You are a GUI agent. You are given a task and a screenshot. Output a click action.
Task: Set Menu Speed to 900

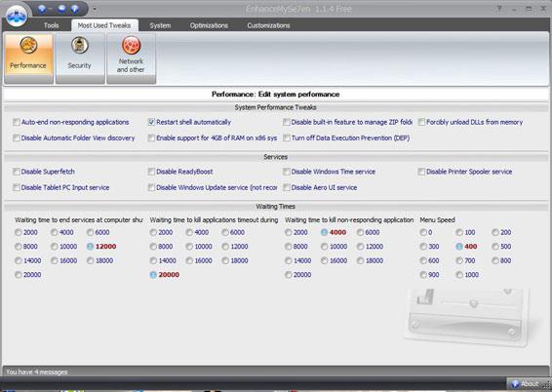pos(423,275)
